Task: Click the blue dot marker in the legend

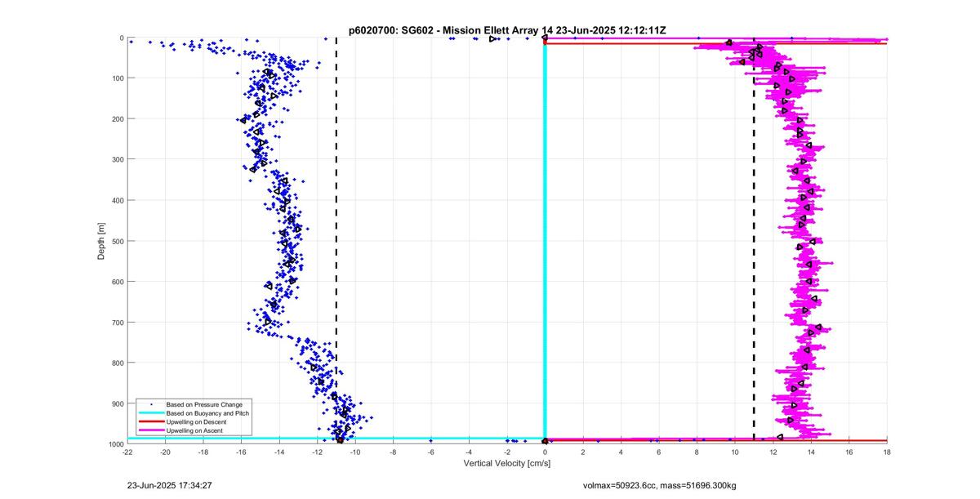Action: coord(151,404)
